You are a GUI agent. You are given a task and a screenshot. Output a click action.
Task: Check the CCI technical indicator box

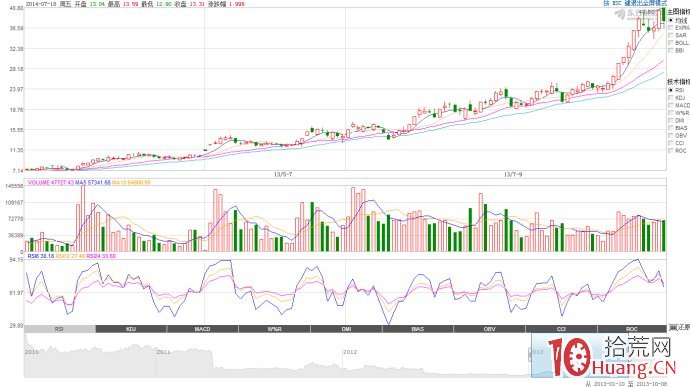click(671, 143)
